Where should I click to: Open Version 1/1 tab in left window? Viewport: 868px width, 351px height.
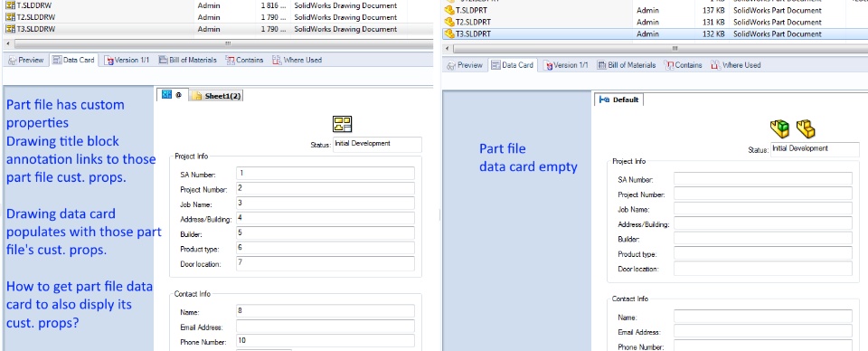tap(127, 60)
